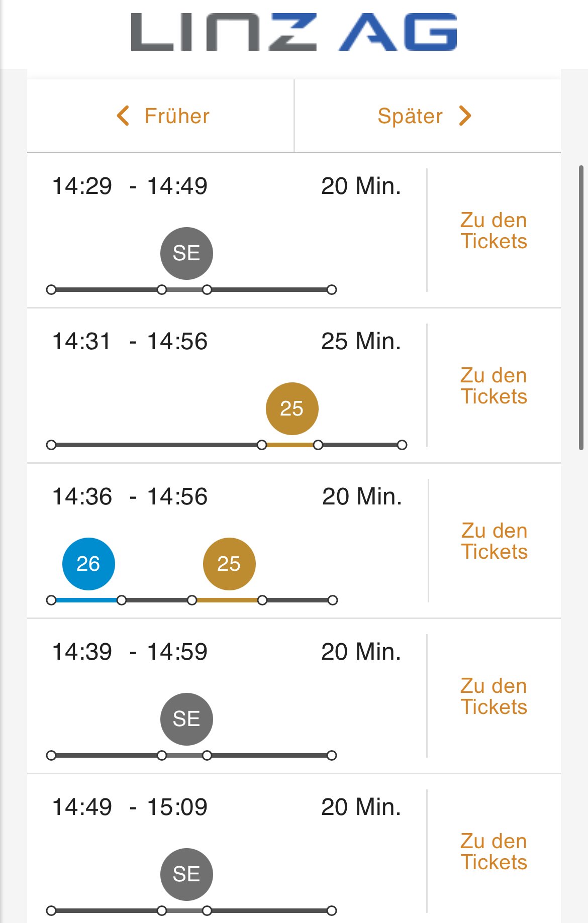Click the right chevron beside Später
This screenshot has width=588, height=923.
465,116
